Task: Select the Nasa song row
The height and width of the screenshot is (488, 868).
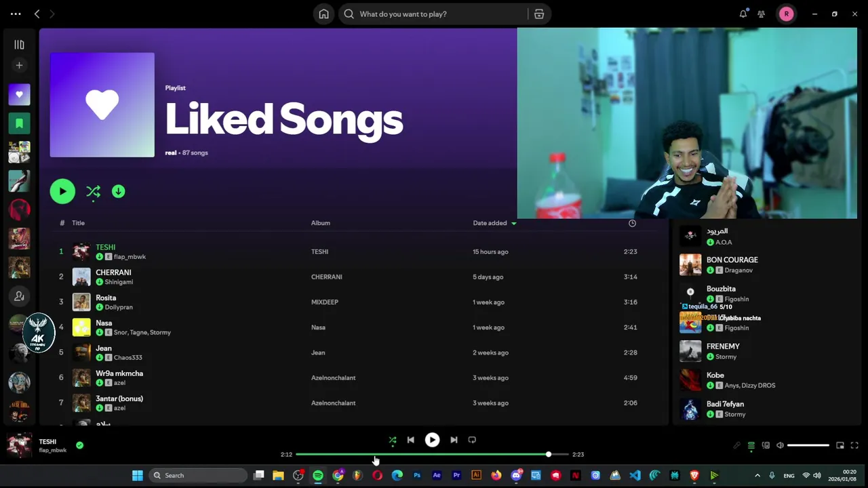Action: [354, 327]
